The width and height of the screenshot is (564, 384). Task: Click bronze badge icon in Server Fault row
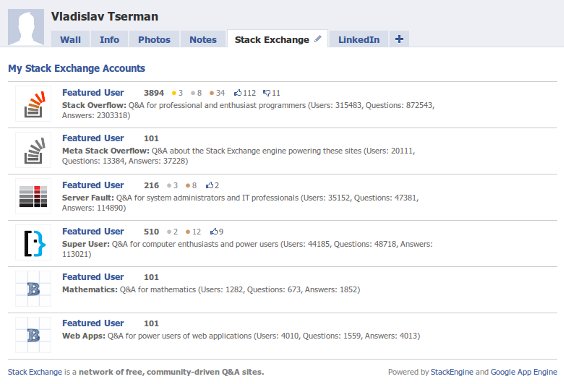coord(188,186)
